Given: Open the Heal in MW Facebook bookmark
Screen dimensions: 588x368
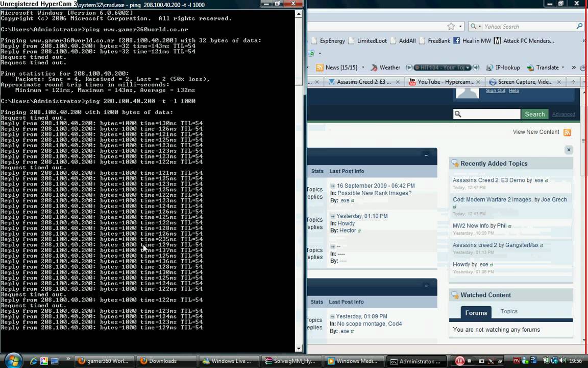Looking at the screenshot, I should pos(472,41).
